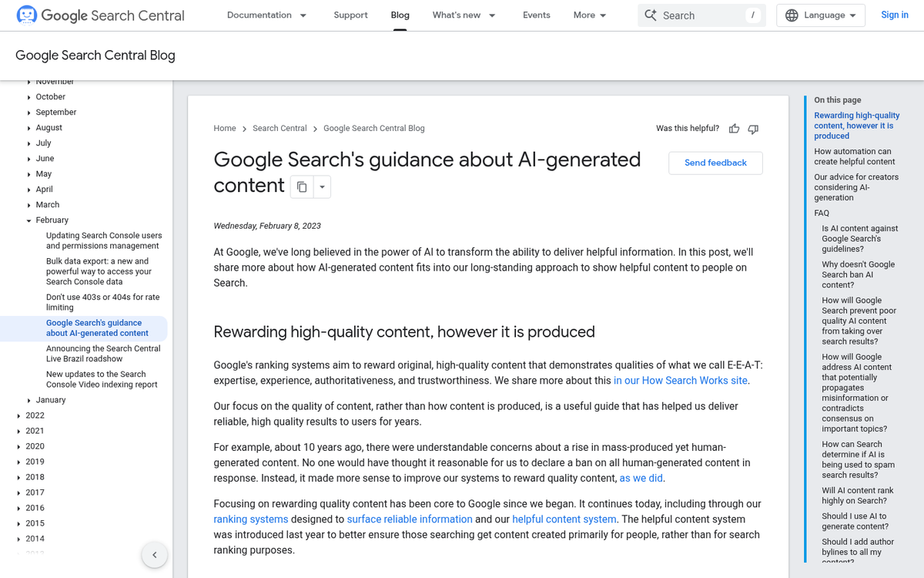Click the Google Search Central logo icon
Viewport: 924px width, 578px height.
click(x=26, y=15)
